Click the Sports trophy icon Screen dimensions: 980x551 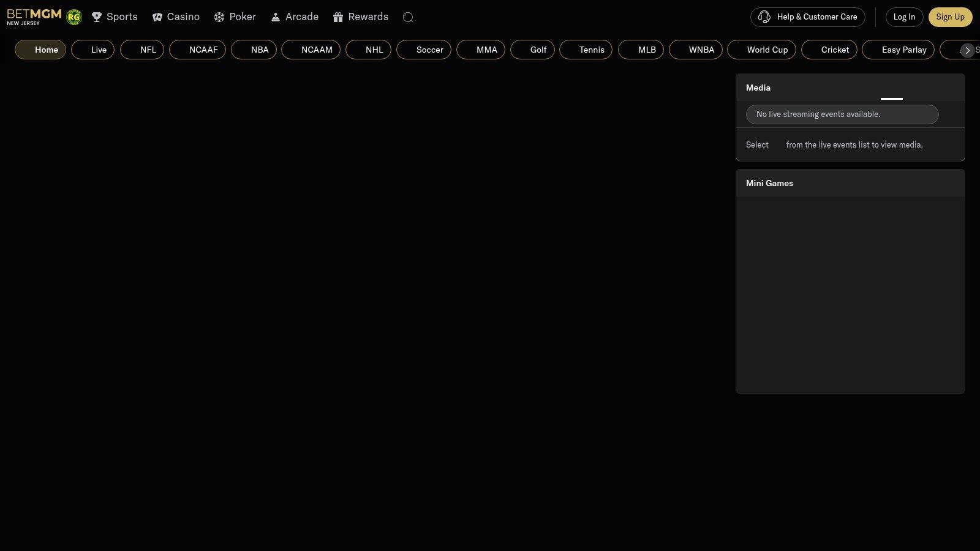coord(97,17)
